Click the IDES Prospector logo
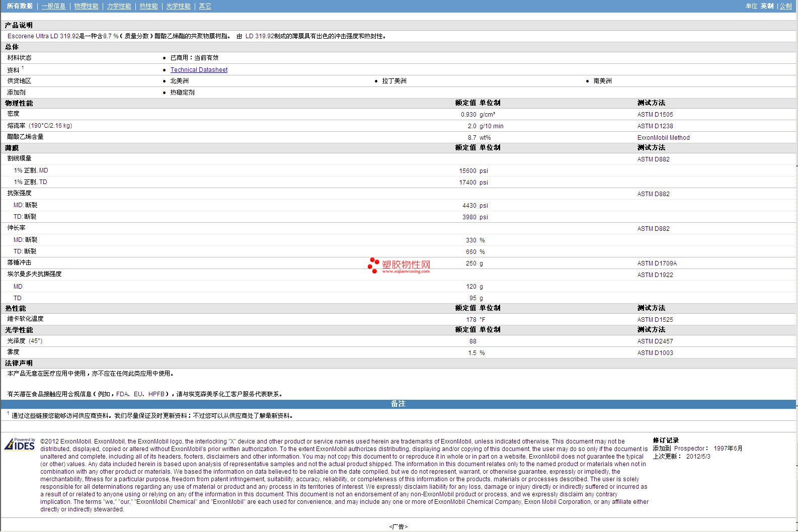The image size is (798, 532). [20, 444]
